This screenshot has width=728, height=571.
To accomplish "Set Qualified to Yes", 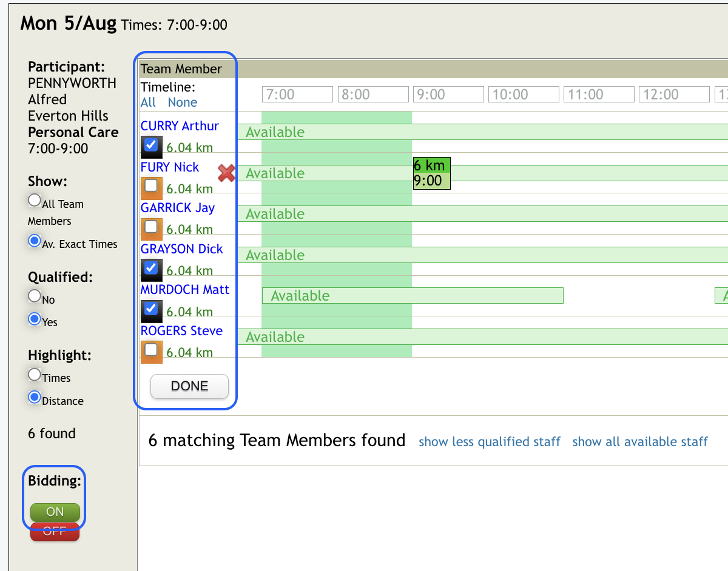I will tap(35, 319).
